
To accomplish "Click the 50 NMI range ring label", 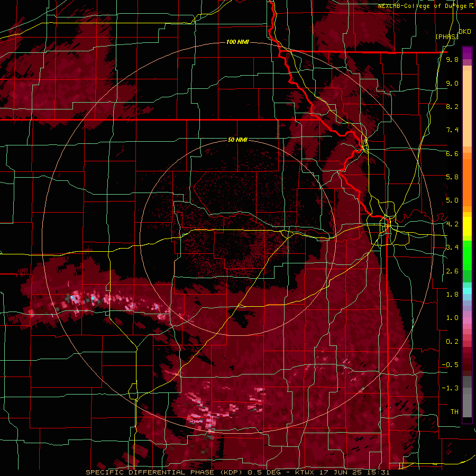I will [237, 140].
